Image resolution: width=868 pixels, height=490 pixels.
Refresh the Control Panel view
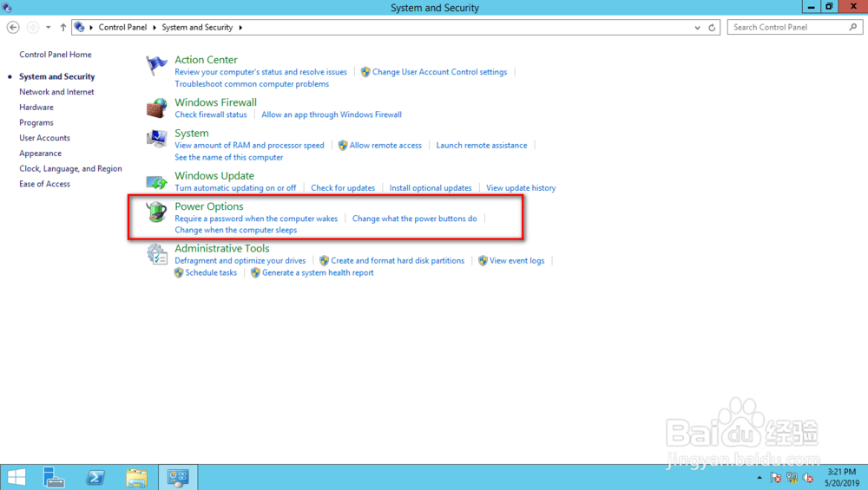pos(712,27)
